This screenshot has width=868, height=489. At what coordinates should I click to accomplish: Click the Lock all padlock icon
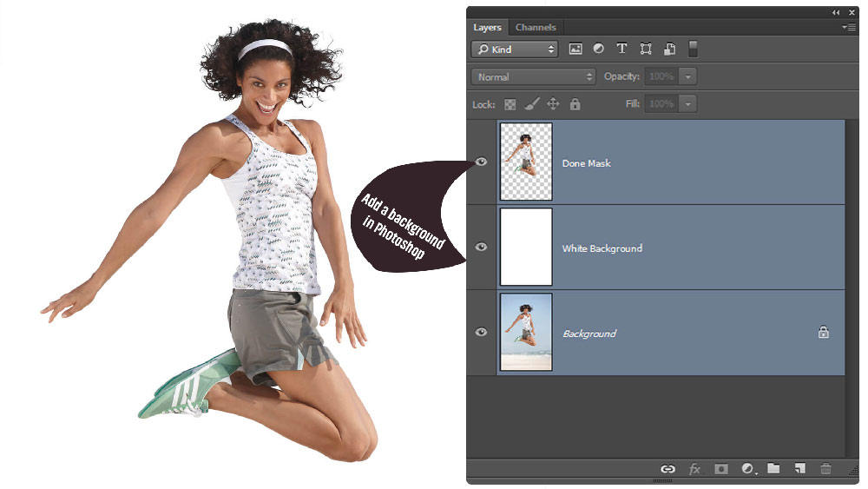[575, 103]
